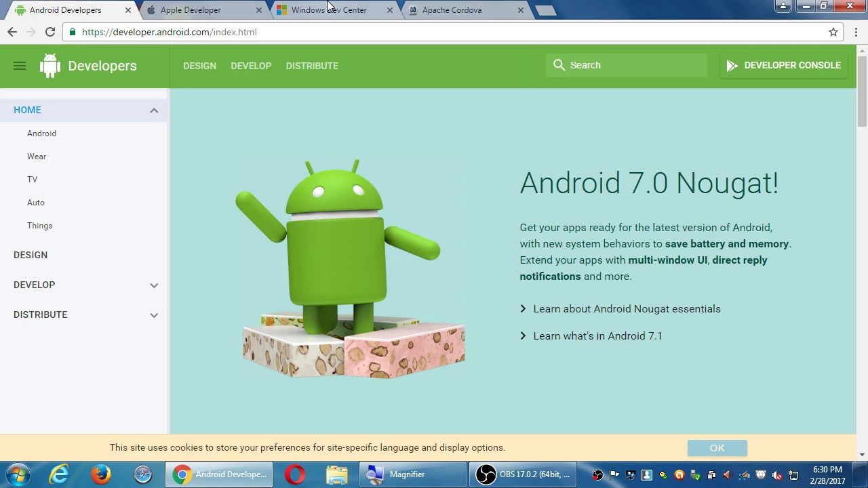
Task: Open the Wear sidebar link
Action: point(37,157)
